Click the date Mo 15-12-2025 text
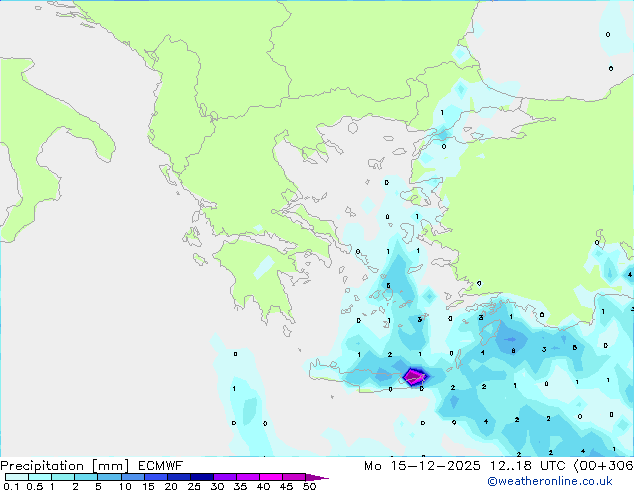 pyautogui.click(x=422, y=466)
